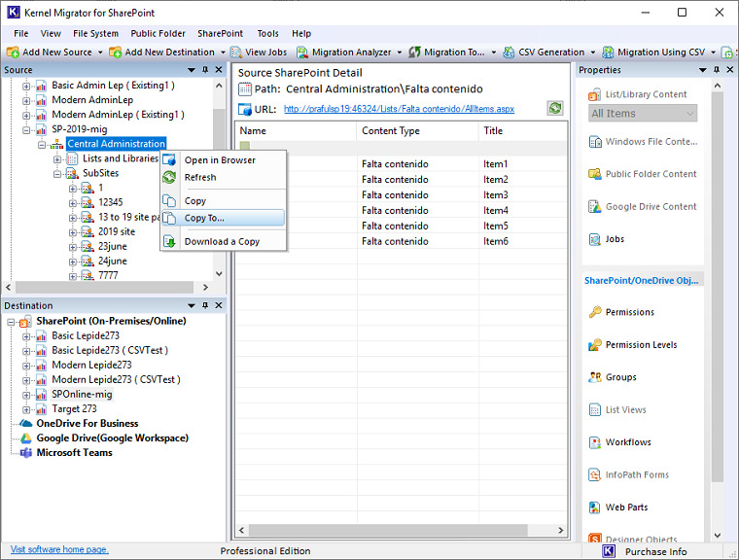Select the Item3 row title
Screen dimensions: 739x560
[x=496, y=195]
